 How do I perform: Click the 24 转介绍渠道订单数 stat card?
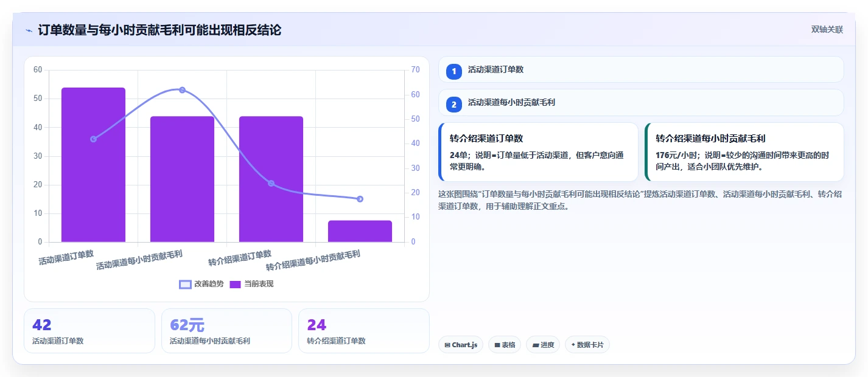point(364,331)
